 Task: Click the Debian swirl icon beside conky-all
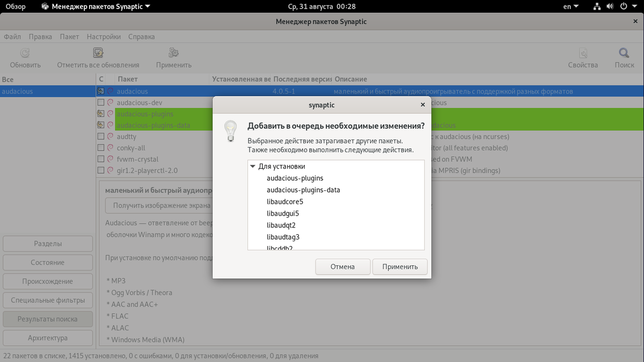click(111, 148)
